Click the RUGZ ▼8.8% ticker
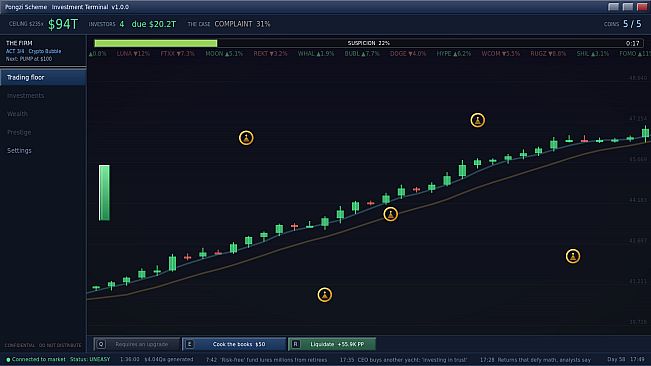Screen dimensions: 651x366 [x=548, y=54]
